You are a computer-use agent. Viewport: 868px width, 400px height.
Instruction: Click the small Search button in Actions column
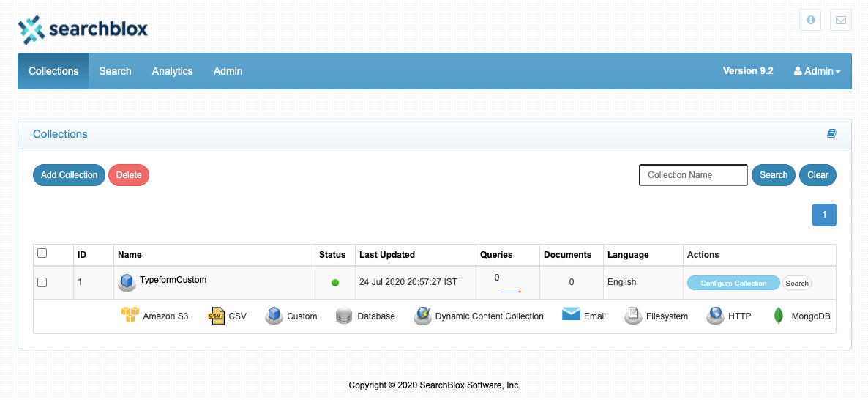796,283
